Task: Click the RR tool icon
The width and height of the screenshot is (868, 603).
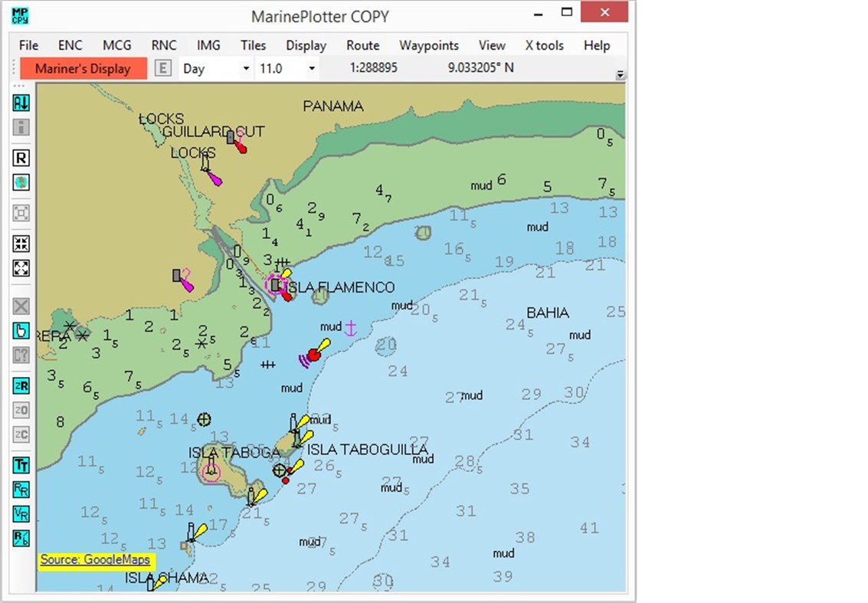Action: click(20, 490)
